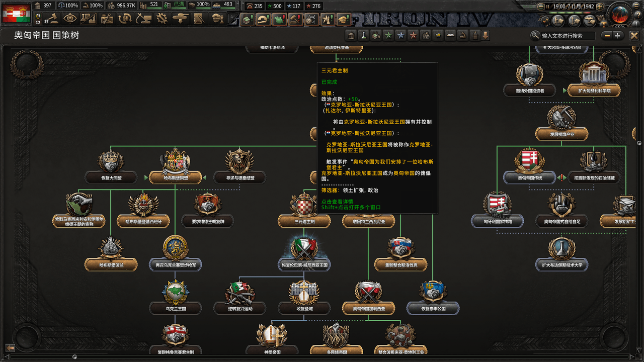The width and height of the screenshot is (644, 362).
Task: Toggle the red star focus filter
Action: (x=413, y=35)
